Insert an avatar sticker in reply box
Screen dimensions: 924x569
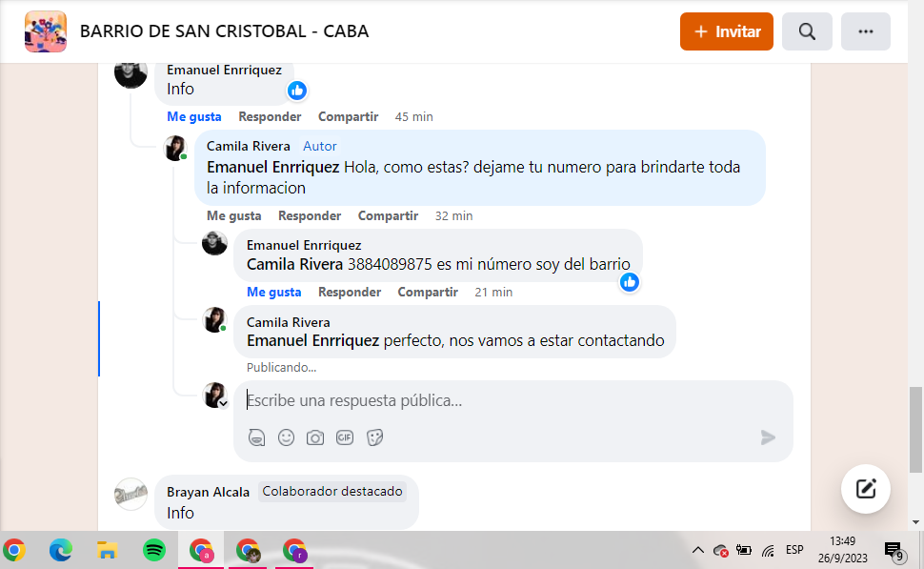256,437
